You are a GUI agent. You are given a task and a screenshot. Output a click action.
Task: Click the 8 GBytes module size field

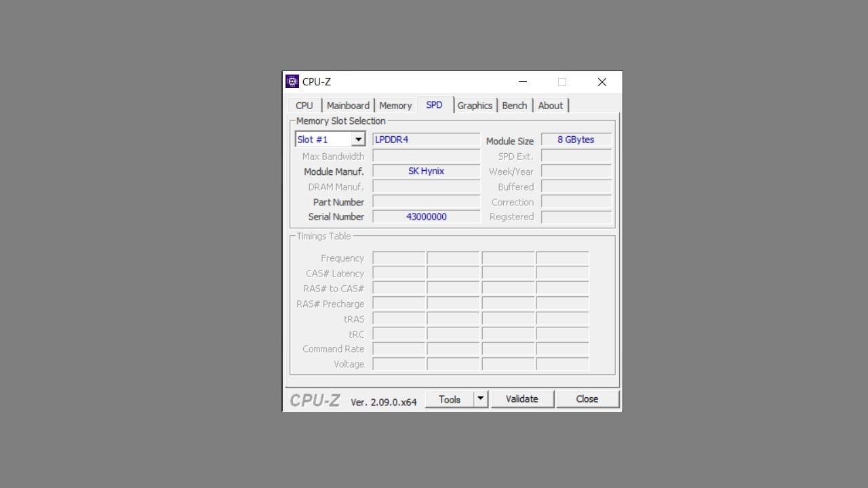tap(576, 140)
